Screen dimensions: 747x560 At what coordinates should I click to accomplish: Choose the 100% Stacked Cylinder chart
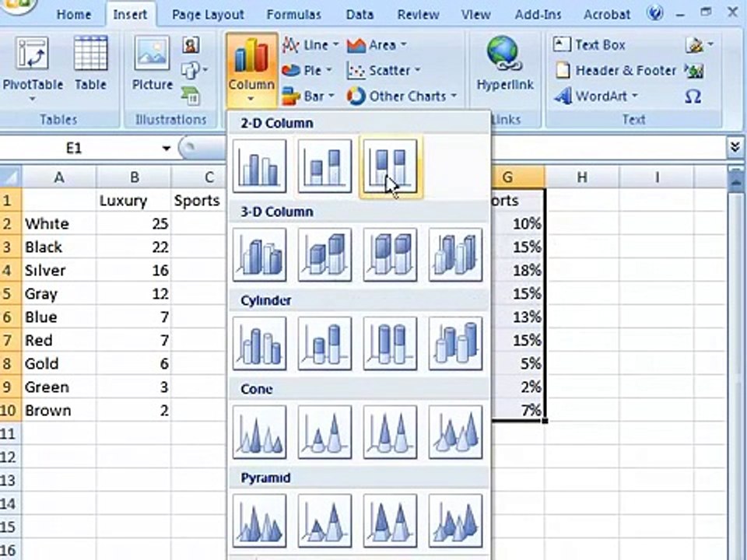coord(390,343)
